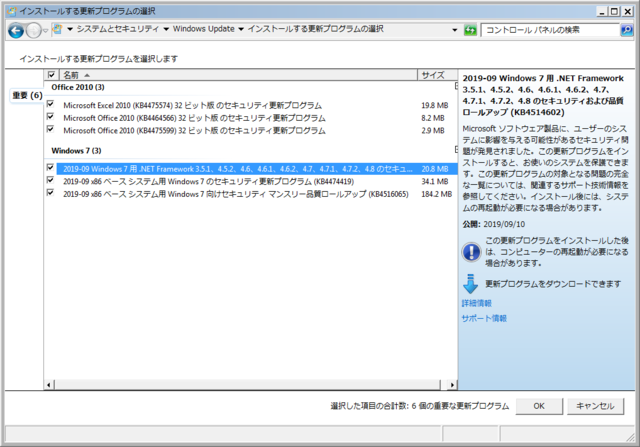Screen dimensions: 640x447
Task: Expand dropdown arrow before Windows Update
Action: tap(166, 29)
